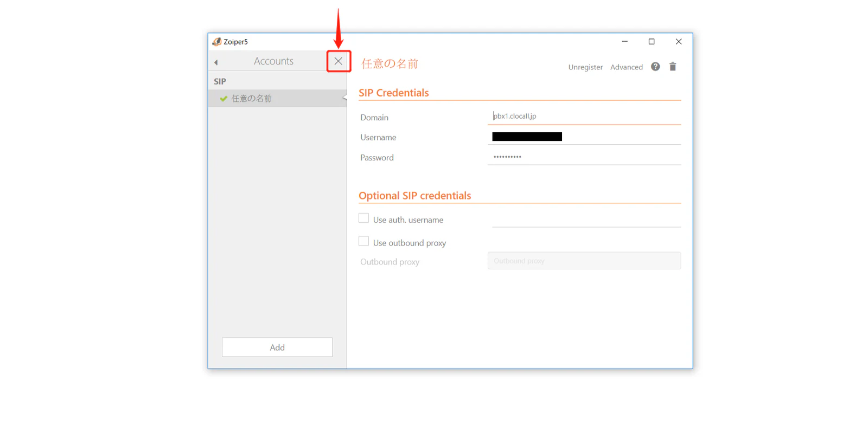Enable the Use outbound proxy checkbox
The width and height of the screenshot is (868, 425).
click(363, 241)
